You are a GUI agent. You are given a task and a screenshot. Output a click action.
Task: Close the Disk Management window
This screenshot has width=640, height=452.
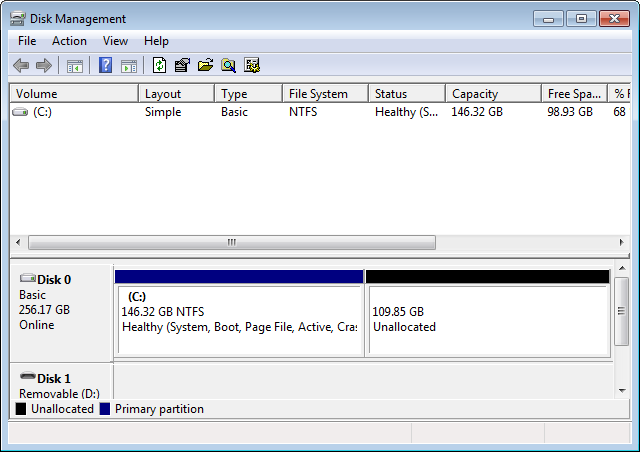[614, 19]
